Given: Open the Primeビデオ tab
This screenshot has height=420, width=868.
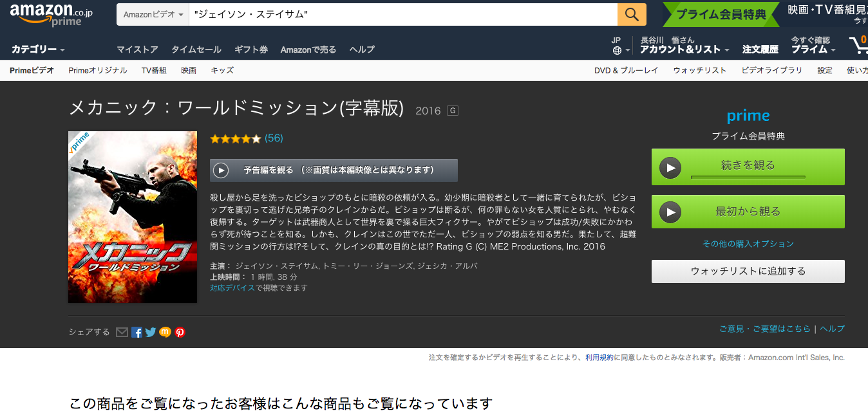Looking at the screenshot, I should tap(32, 70).
